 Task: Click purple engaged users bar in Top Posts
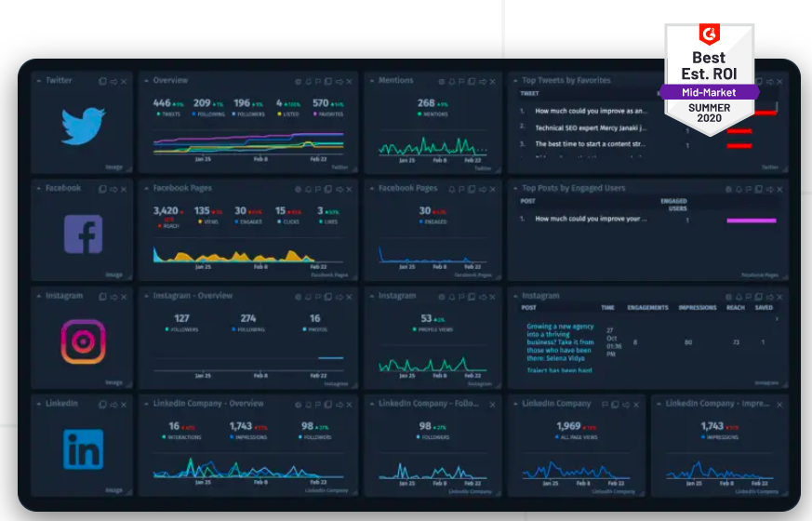[752, 220]
